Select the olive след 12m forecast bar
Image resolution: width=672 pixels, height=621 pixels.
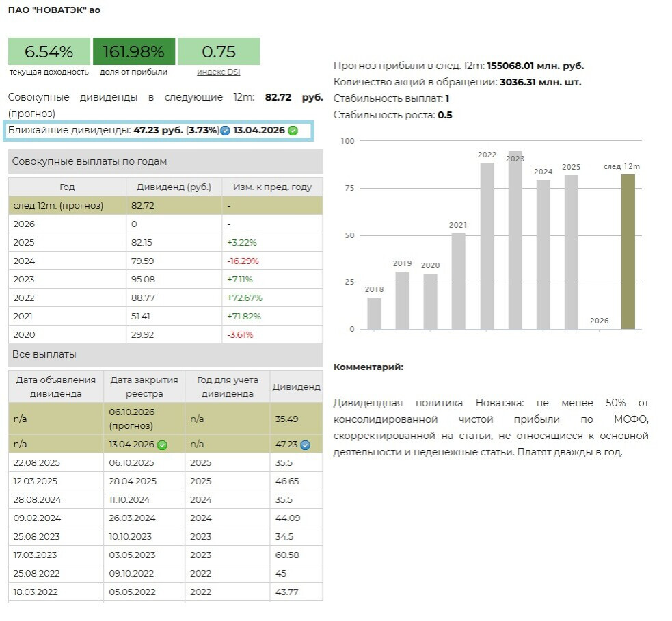[x=628, y=252]
